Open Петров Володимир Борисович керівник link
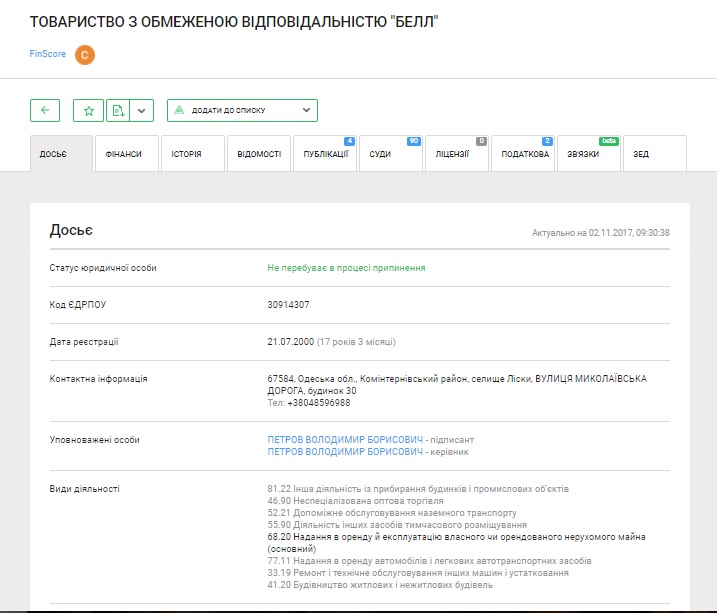The height and width of the screenshot is (613, 717). pos(345,451)
